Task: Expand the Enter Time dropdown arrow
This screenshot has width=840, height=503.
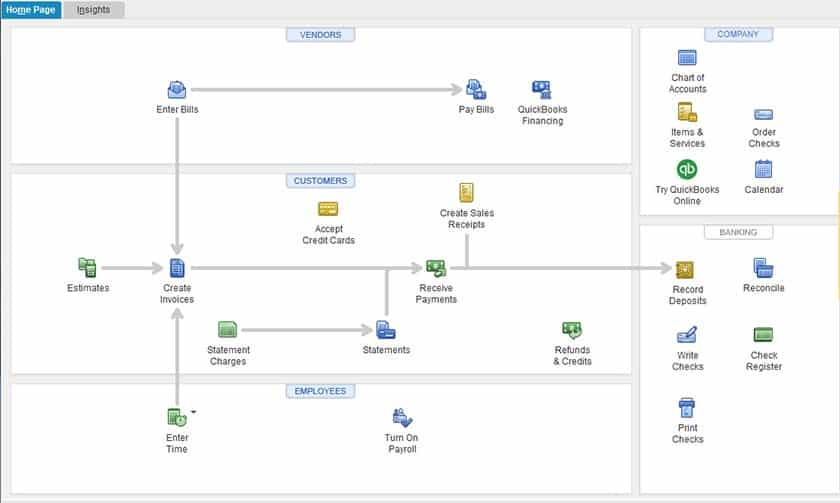Action: click(193, 412)
